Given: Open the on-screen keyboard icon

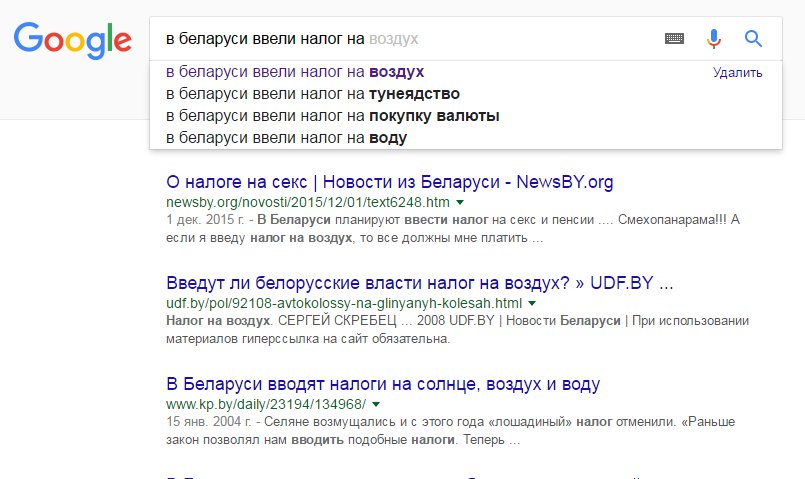Looking at the screenshot, I should [x=674, y=39].
